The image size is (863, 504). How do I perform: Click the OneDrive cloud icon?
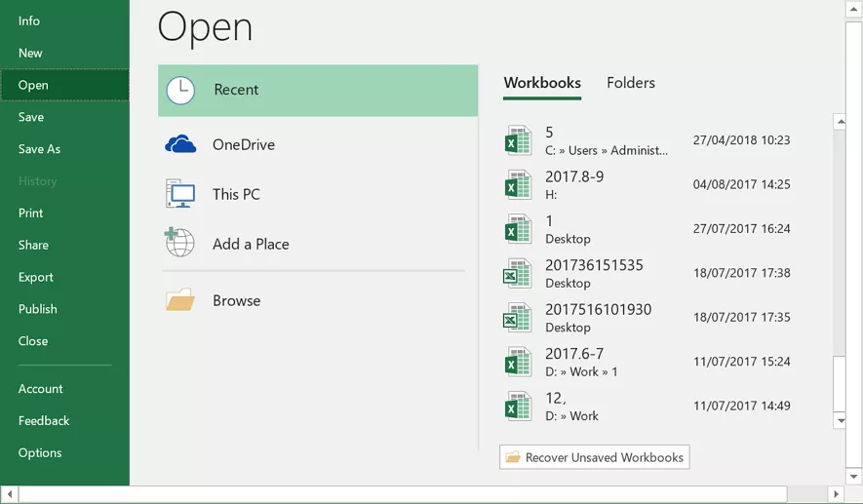[x=180, y=145]
